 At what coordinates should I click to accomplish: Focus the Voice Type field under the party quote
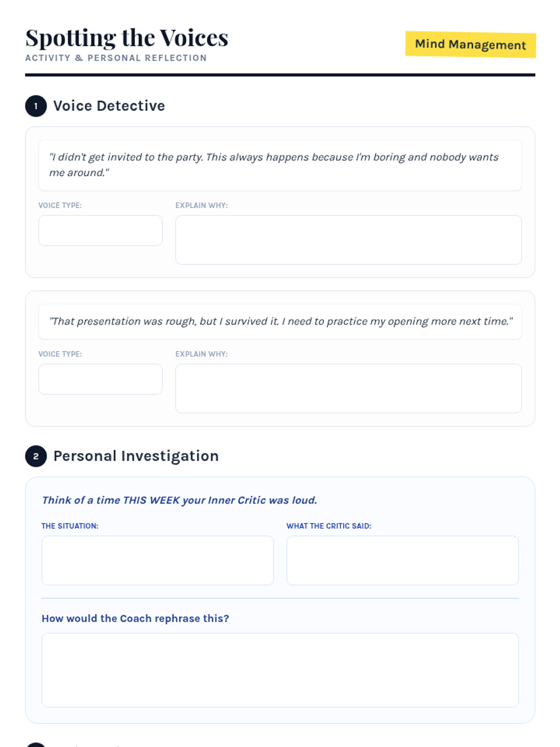click(100, 231)
